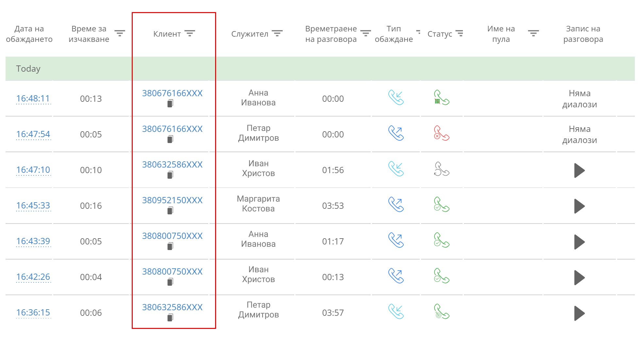Play the call recording from 16:47:10
Image resolution: width=644 pixels, height=341 pixels.
coord(579,170)
